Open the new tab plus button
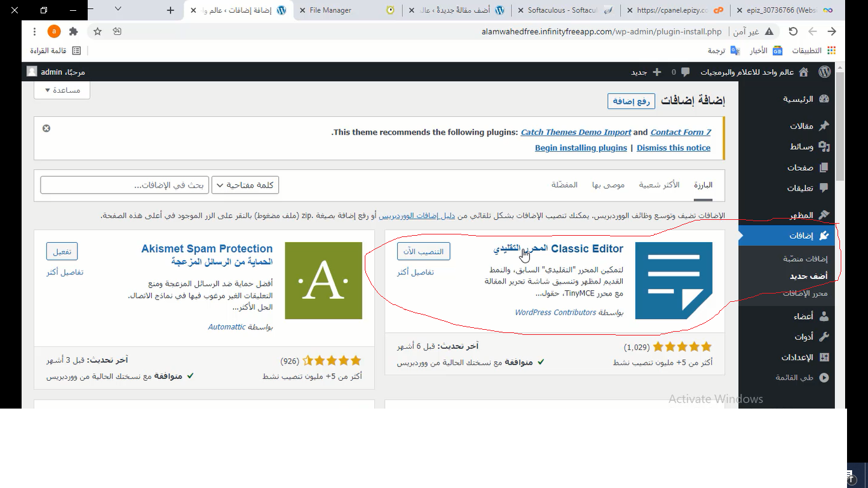The width and height of the screenshot is (868, 488). click(x=170, y=10)
